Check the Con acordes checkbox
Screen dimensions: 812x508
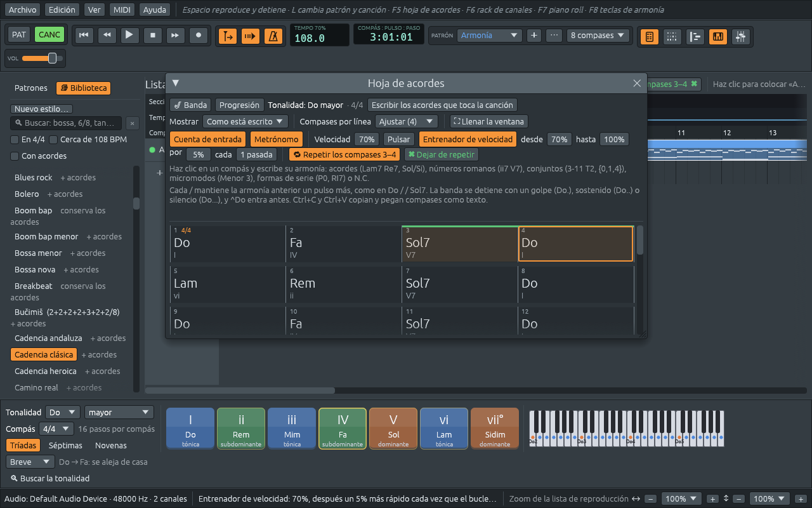pos(15,156)
